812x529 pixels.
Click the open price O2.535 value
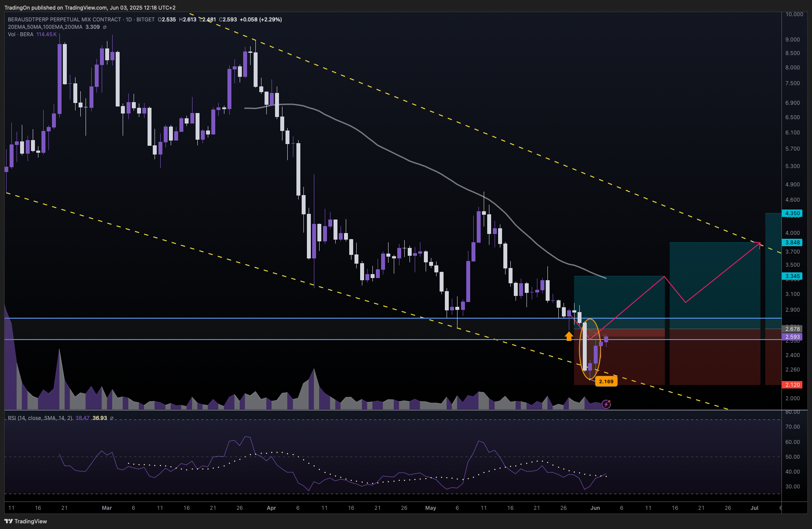(167, 20)
